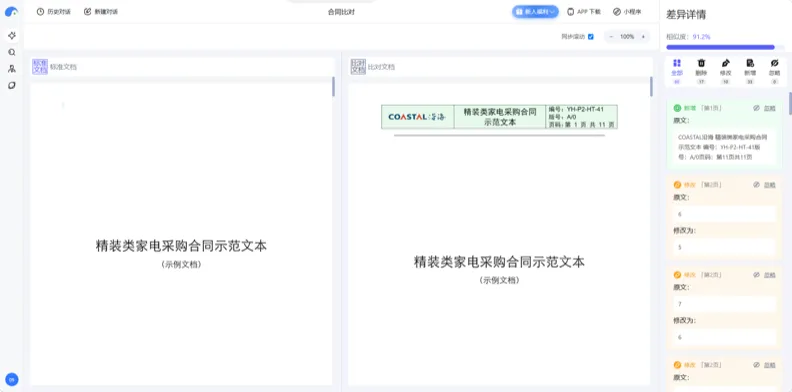Ignore the first 修改 difference with original 6
Screen dimensions: 792x392
[x=764, y=185]
